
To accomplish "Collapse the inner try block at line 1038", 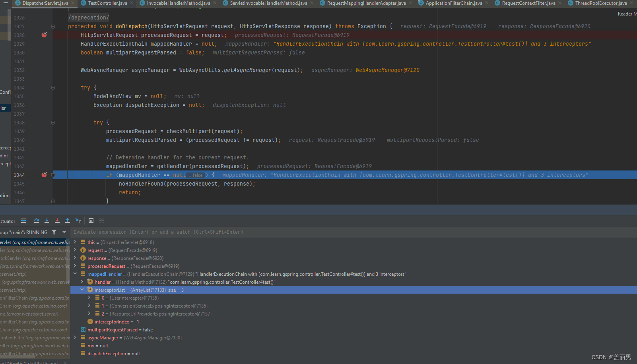I will [x=53, y=123].
